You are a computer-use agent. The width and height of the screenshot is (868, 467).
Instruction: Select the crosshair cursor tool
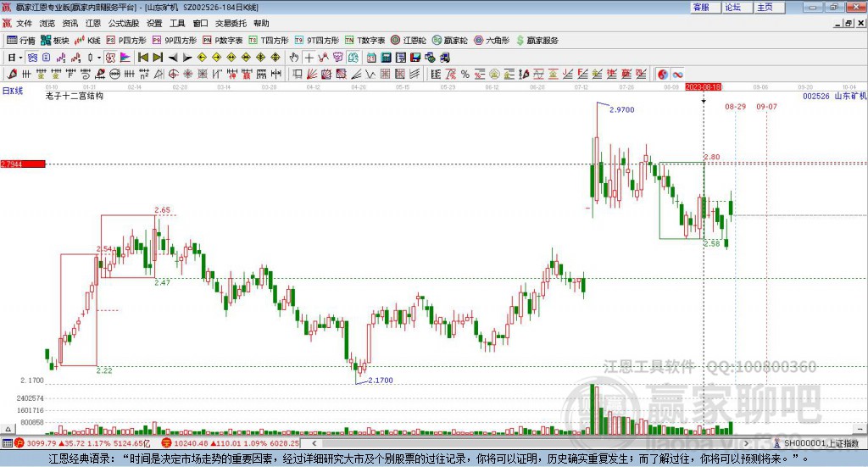(x=309, y=58)
